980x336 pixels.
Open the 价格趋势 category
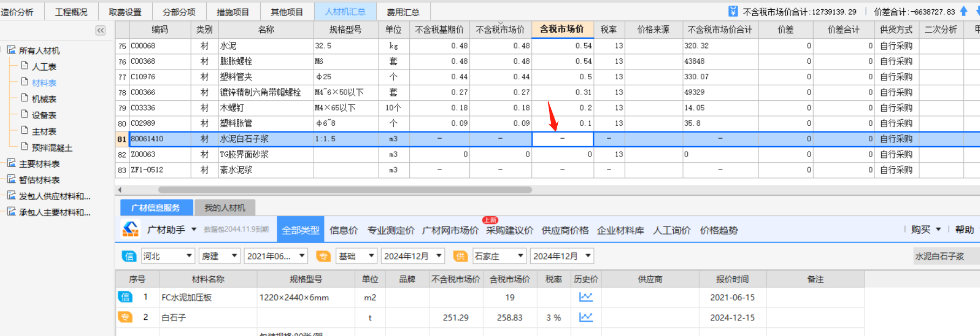tap(719, 230)
